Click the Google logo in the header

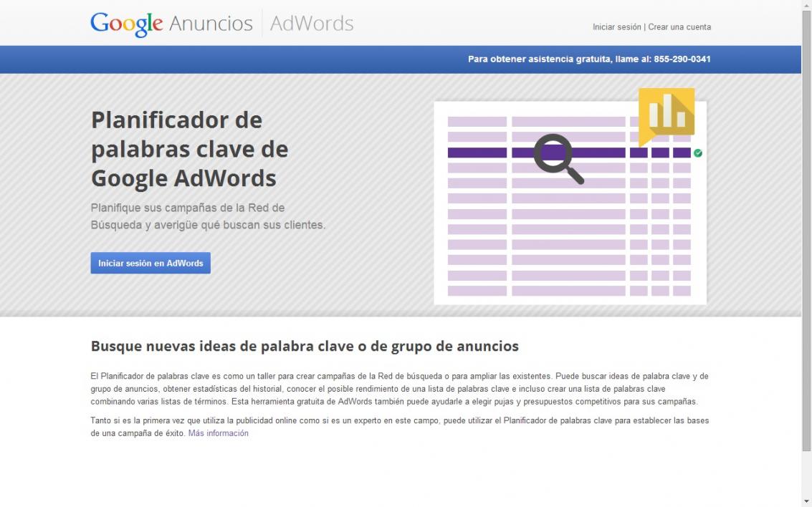tap(127, 24)
